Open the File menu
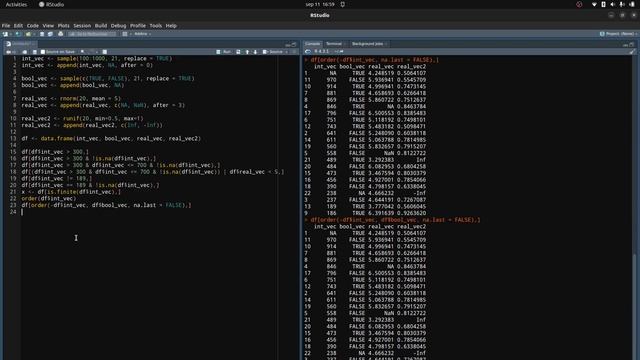 (6, 25)
